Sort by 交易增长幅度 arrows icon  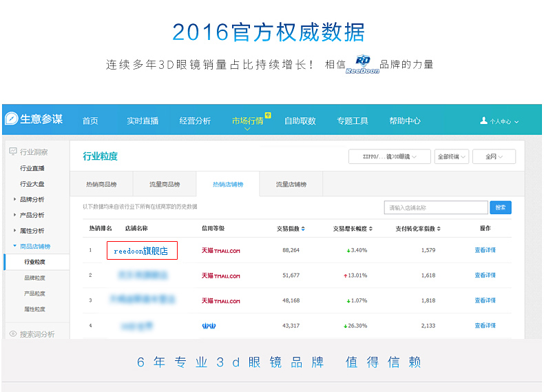pos(370,229)
